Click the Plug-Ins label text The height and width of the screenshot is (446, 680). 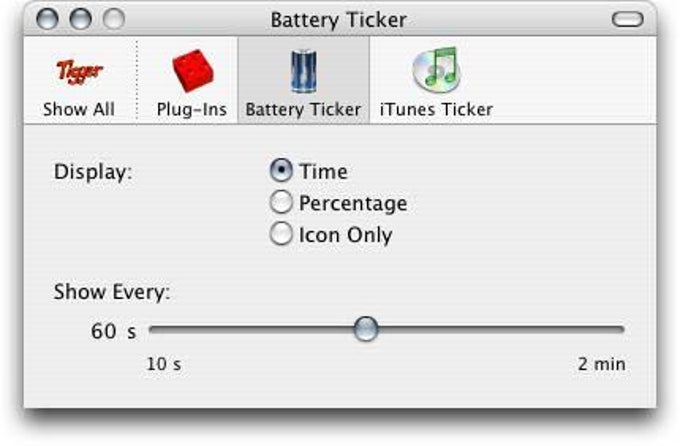tap(191, 109)
